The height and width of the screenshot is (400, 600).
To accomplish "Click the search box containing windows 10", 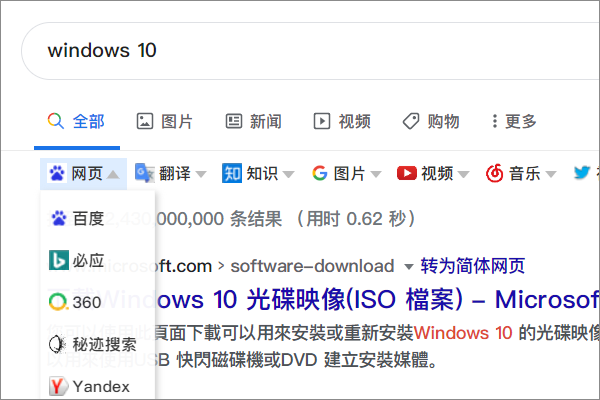I will [311, 51].
